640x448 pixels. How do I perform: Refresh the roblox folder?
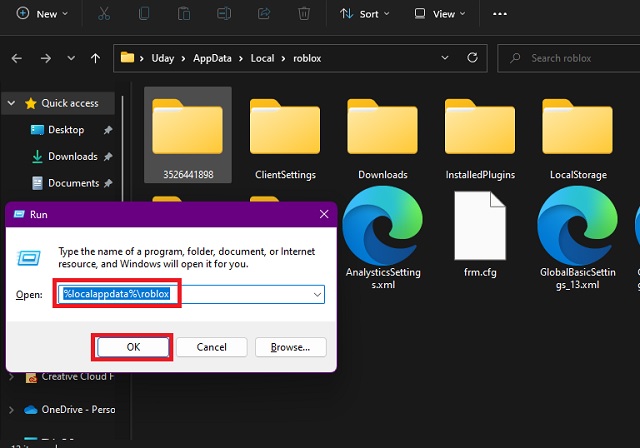[x=472, y=58]
